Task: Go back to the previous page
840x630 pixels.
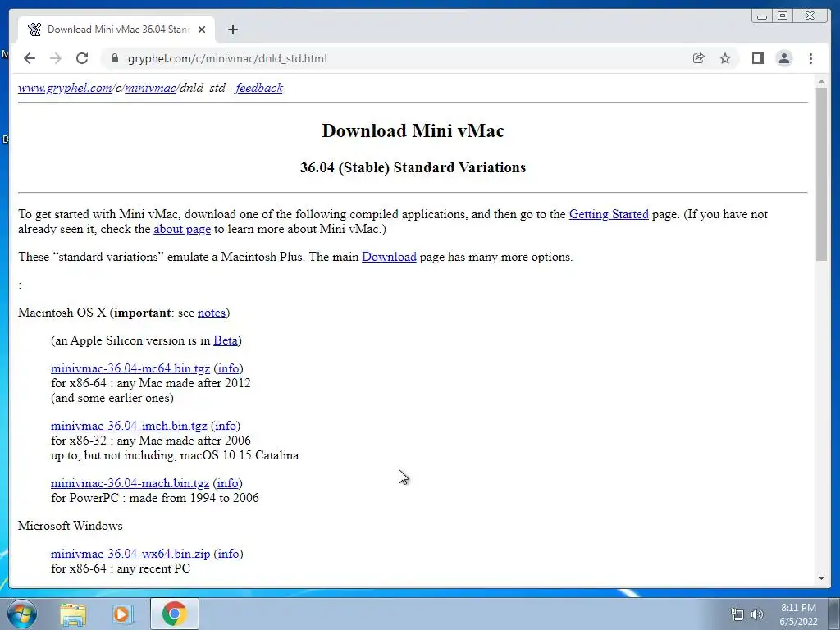Action: (30, 58)
